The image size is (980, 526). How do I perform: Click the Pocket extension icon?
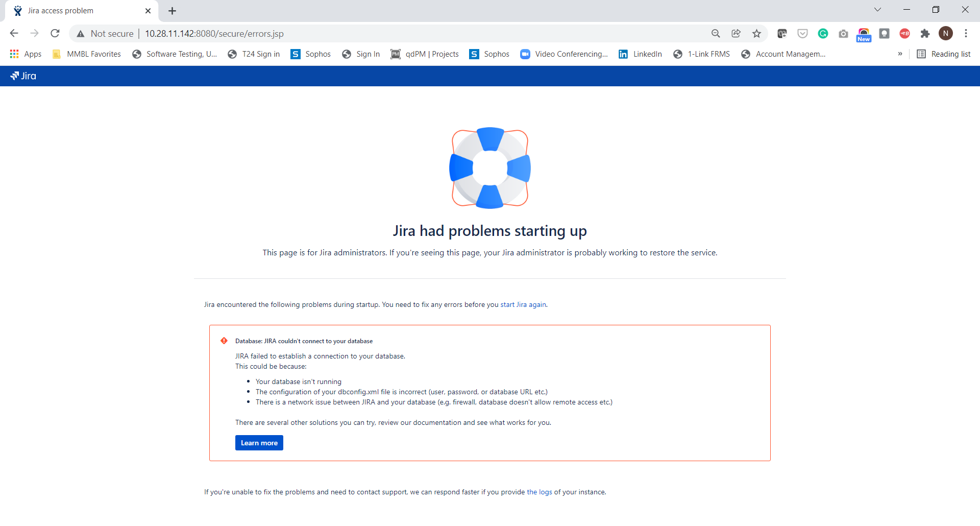(x=802, y=34)
